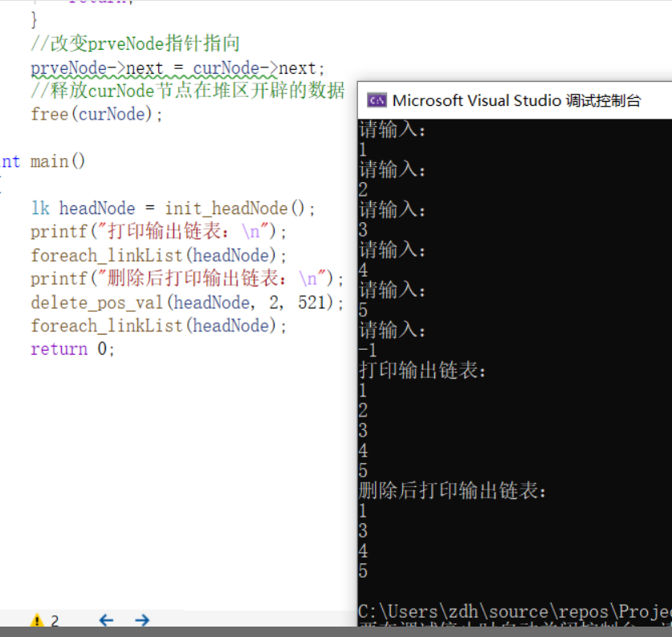
Task: Select the console title "Microsoft Visual Studio 调试控制台"
Action: point(516,100)
